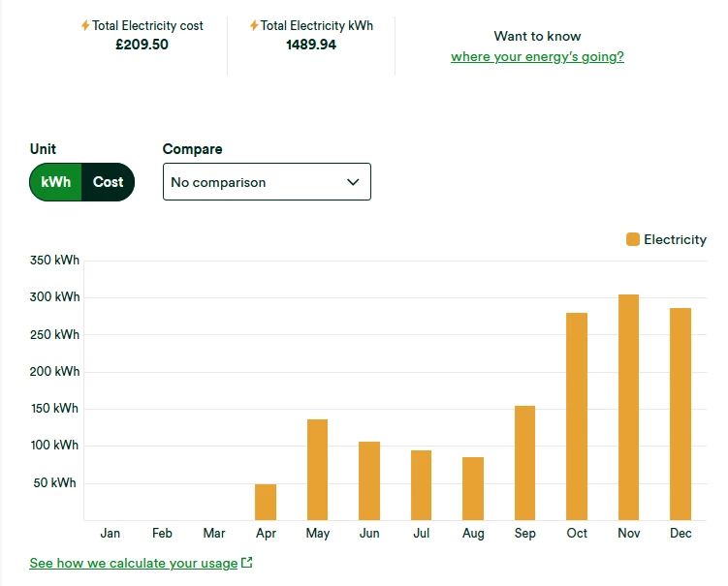Open the Compare dropdown menu
728x586 pixels.
point(267,182)
